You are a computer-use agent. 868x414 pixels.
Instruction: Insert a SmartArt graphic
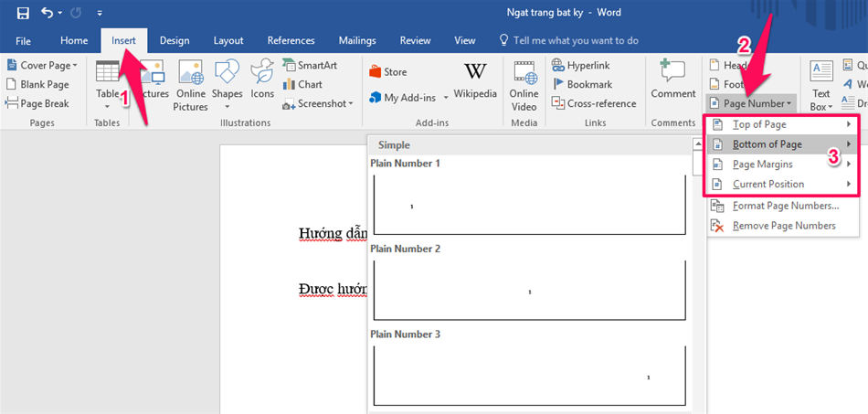(x=308, y=65)
